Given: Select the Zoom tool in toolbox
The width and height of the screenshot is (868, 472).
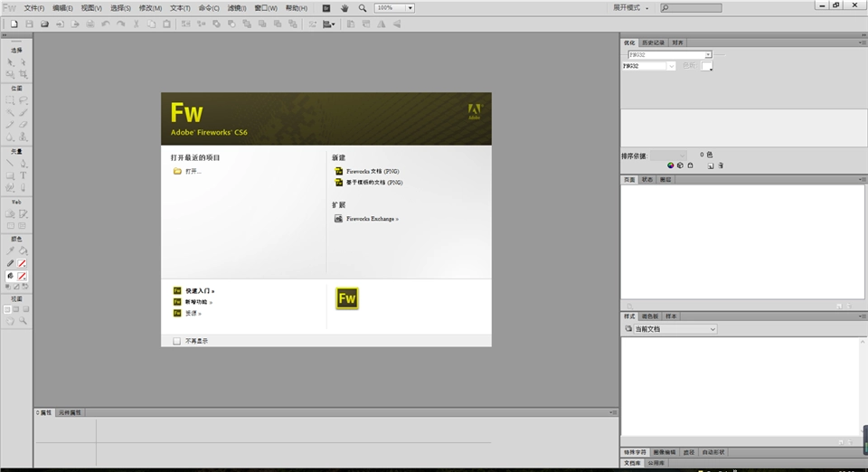Looking at the screenshot, I should [24, 321].
